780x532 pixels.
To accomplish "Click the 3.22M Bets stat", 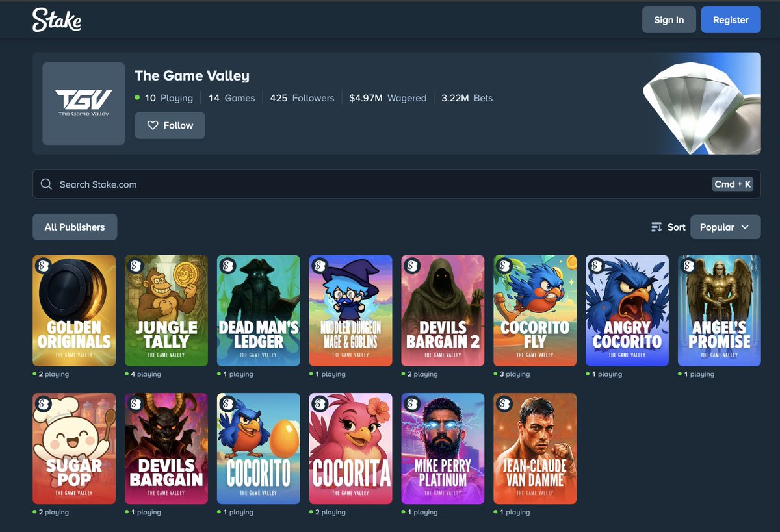I will coord(467,98).
